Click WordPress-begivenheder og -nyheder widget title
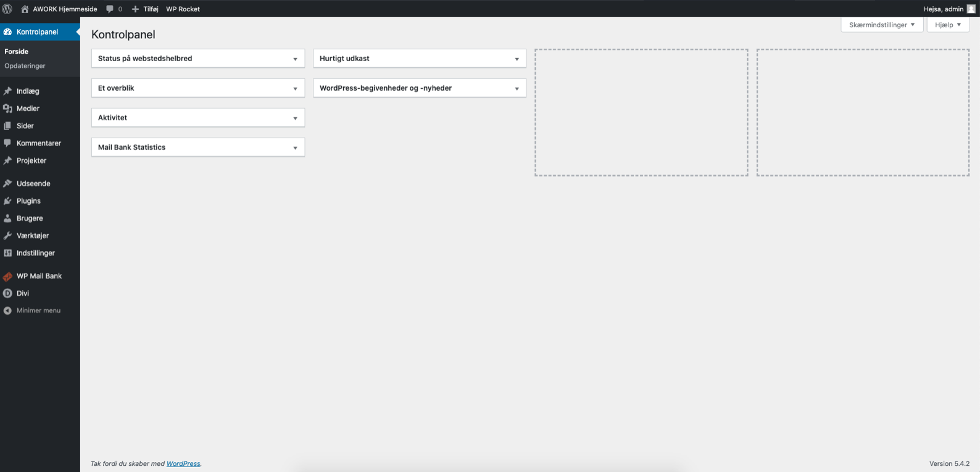The height and width of the screenshot is (472, 980). coord(386,88)
